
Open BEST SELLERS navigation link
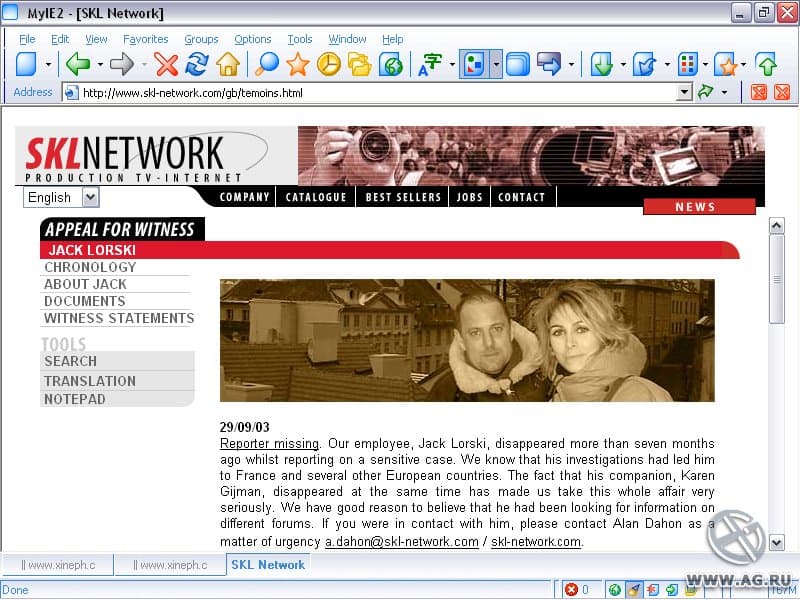click(403, 197)
